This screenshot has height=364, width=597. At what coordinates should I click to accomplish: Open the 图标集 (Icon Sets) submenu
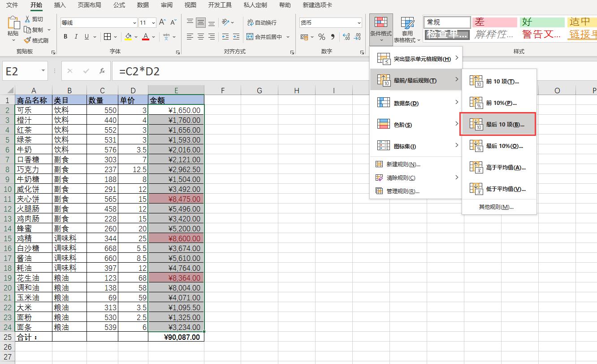(x=415, y=146)
